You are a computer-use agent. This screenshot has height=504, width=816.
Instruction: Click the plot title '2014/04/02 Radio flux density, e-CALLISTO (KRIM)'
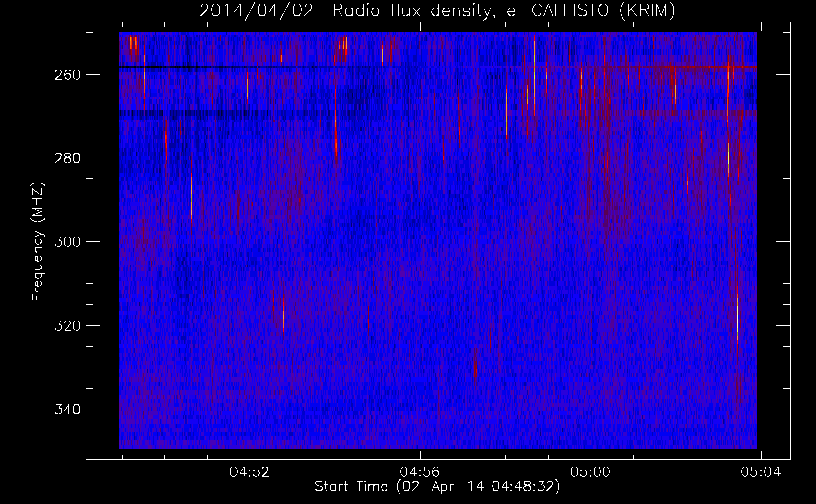pyautogui.click(x=437, y=10)
